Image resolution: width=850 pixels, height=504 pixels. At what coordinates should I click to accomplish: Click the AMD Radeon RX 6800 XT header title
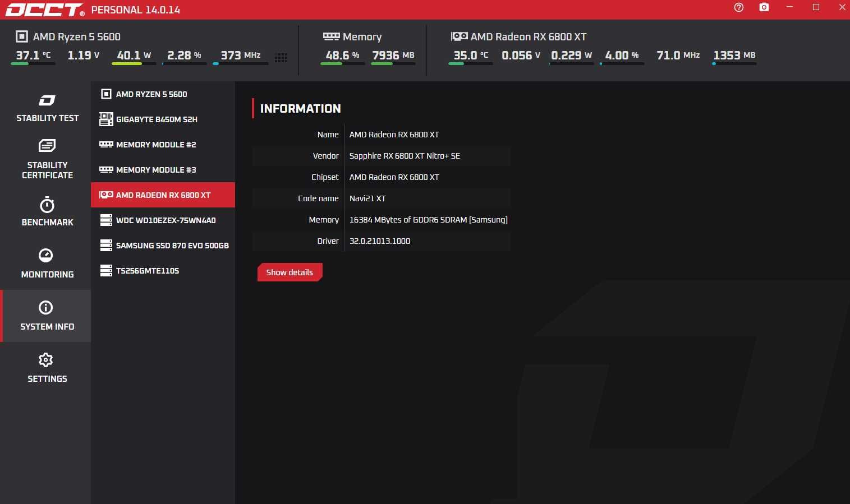[x=529, y=37]
